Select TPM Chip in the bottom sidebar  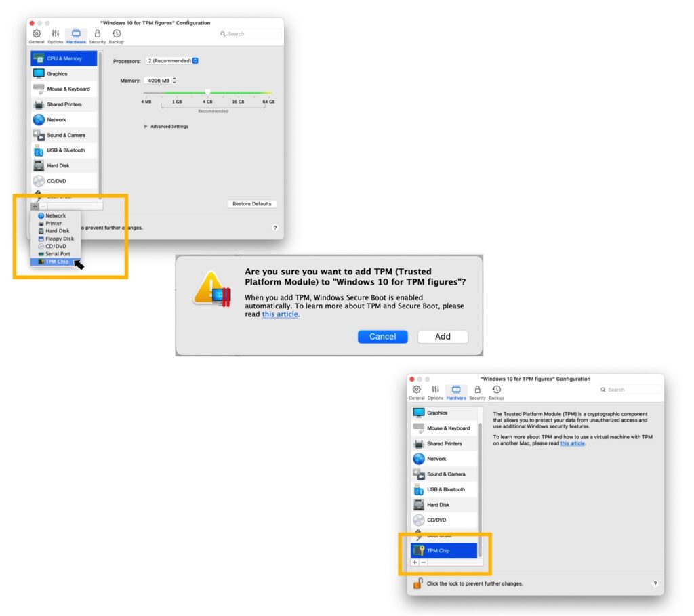[444, 551]
